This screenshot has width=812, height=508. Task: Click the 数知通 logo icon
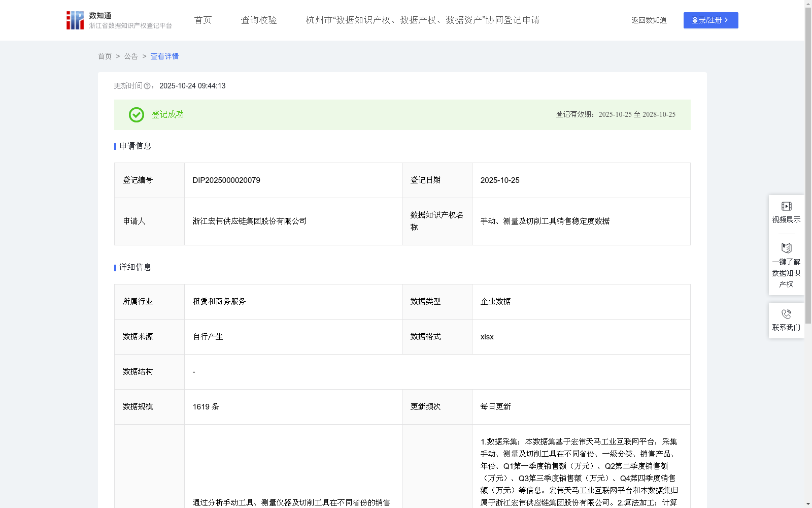74,20
